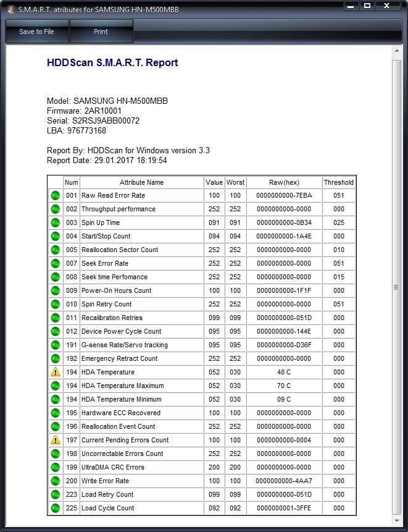Click the Value column header
Image resolution: width=408 pixels, height=532 pixels.
214,182
